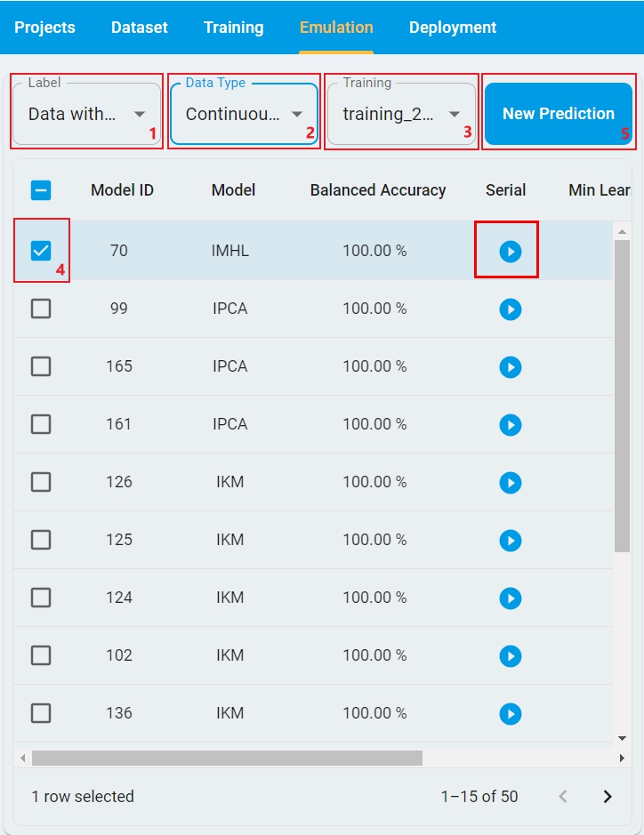This screenshot has height=835, width=644.
Task: Switch to the Deployment tab
Action: click(x=453, y=28)
